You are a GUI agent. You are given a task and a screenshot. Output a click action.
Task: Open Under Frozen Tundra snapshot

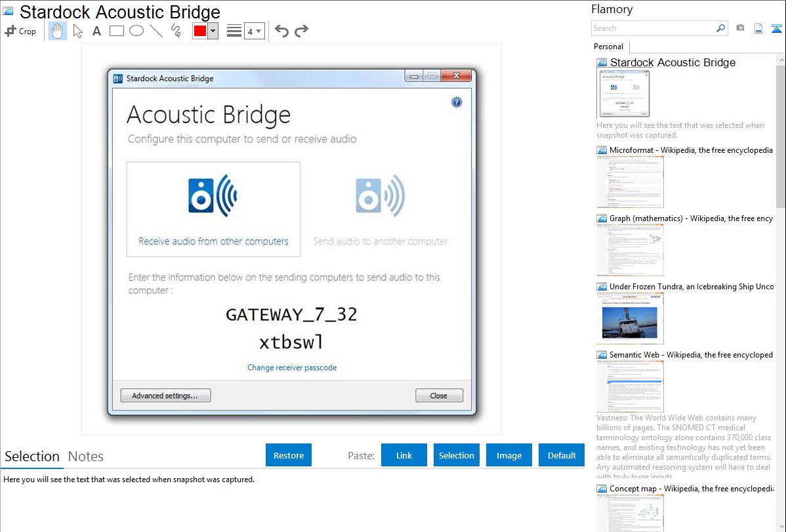(x=692, y=286)
